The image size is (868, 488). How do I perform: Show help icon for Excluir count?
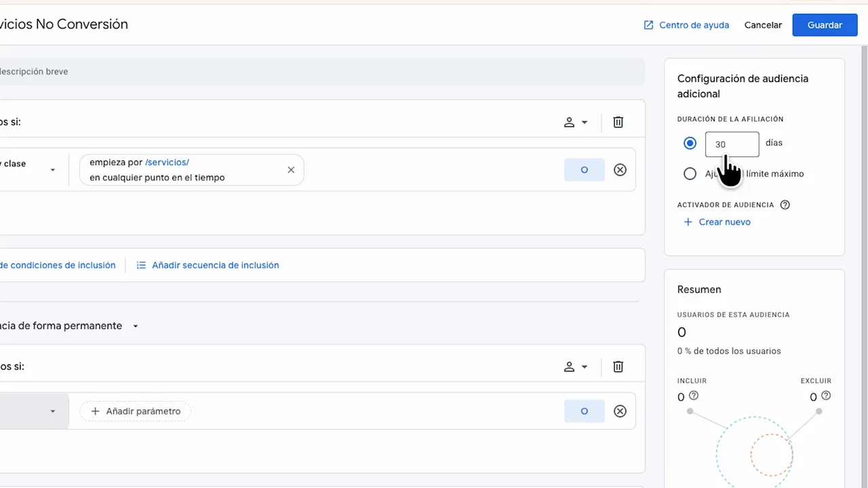tap(826, 396)
